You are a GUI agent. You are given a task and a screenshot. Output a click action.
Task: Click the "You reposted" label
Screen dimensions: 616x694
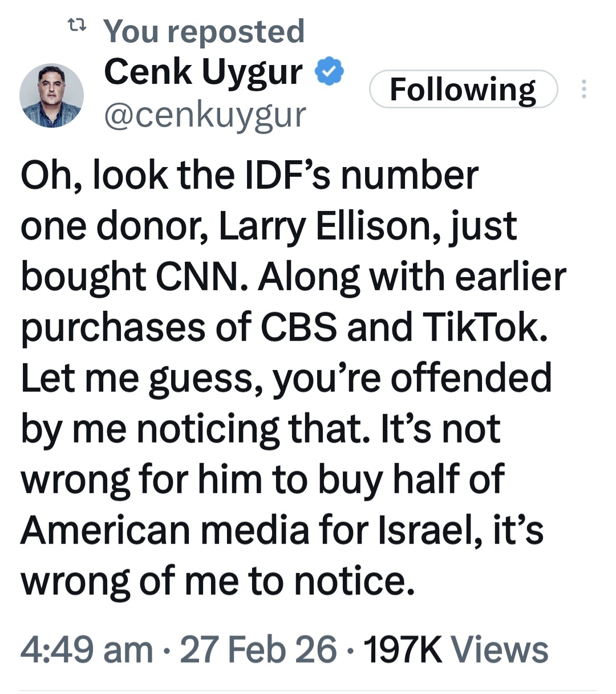[x=204, y=31]
